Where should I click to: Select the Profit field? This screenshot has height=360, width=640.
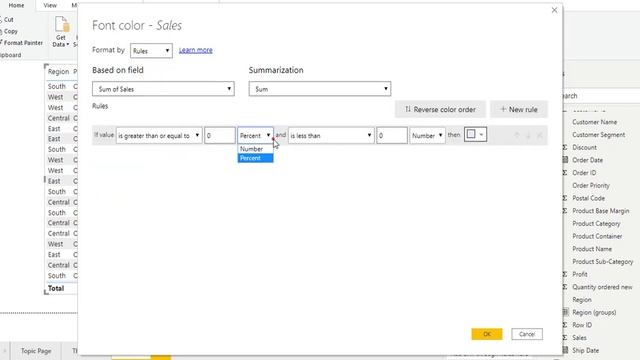[580, 274]
